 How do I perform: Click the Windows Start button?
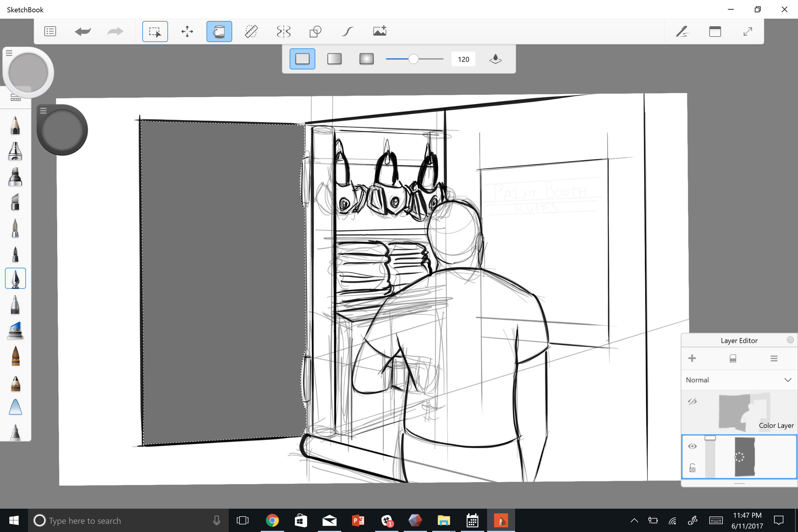14,520
